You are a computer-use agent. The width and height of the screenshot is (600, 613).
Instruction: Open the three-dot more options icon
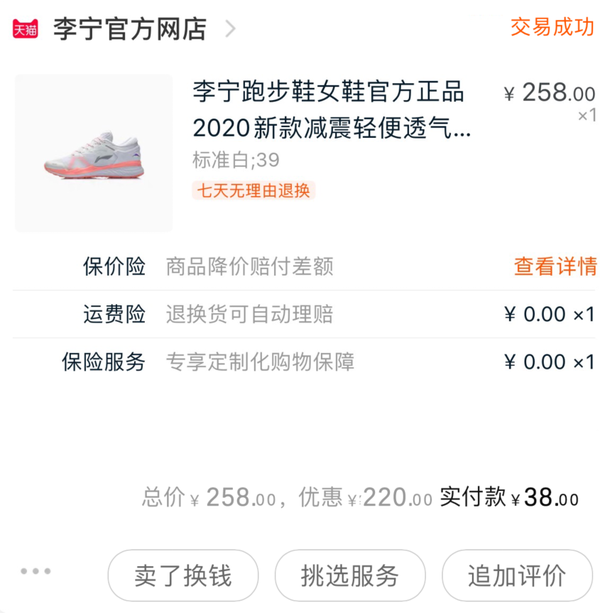pyautogui.click(x=35, y=572)
